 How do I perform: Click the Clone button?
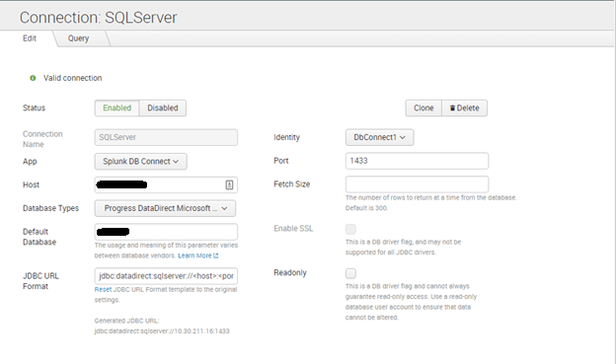(423, 108)
